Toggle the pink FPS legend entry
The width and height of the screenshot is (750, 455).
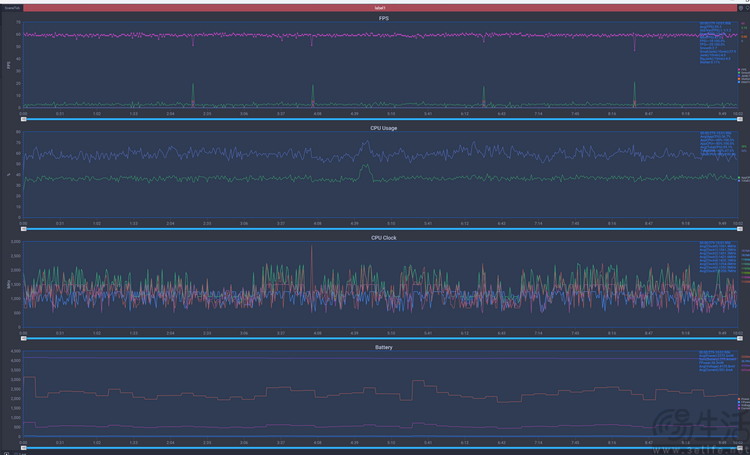(x=743, y=69)
